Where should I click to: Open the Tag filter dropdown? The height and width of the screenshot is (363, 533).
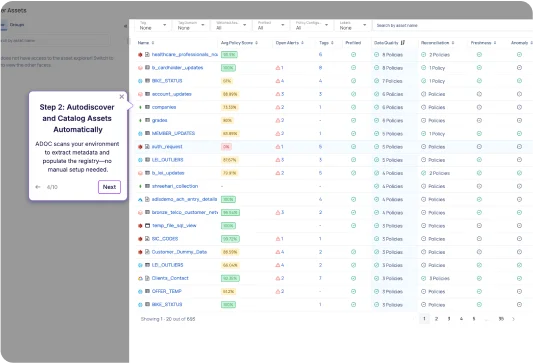[153, 25]
